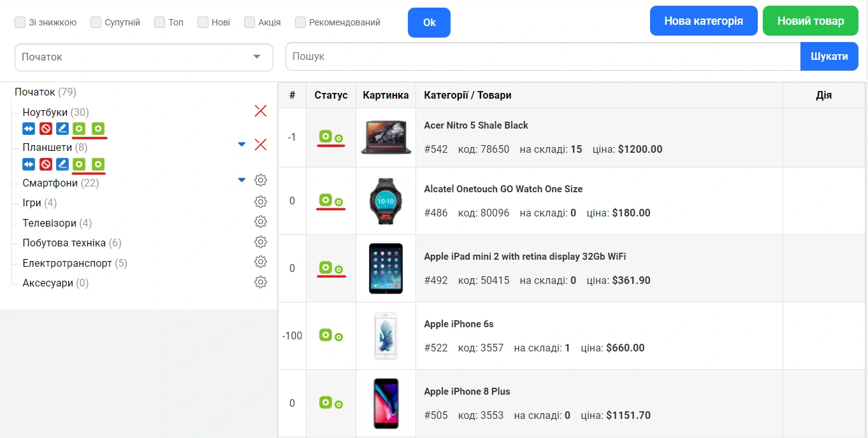
Task: Click the move icon under Ноутбуки
Action: tap(29, 129)
